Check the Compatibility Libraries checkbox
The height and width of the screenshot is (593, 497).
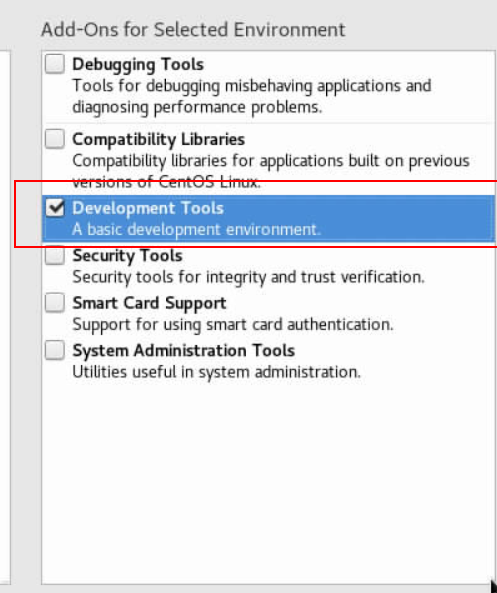(55, 139)
